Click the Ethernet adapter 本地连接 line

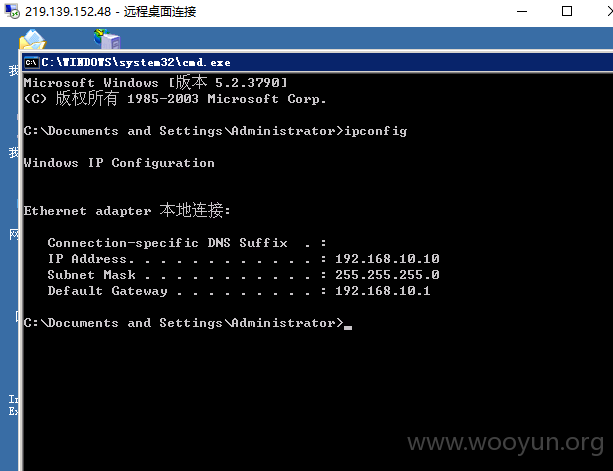(127, 211)
